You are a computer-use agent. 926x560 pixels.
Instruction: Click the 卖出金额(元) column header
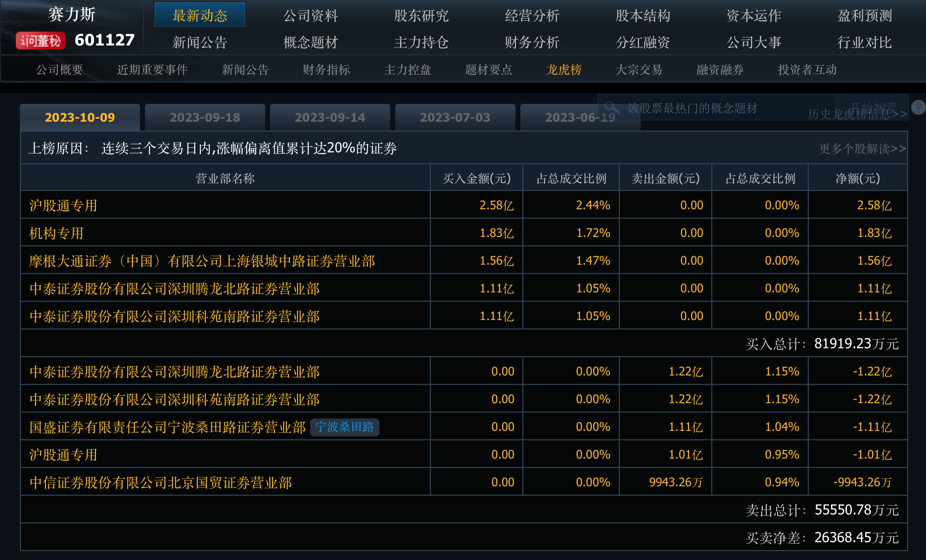point(666,178)
